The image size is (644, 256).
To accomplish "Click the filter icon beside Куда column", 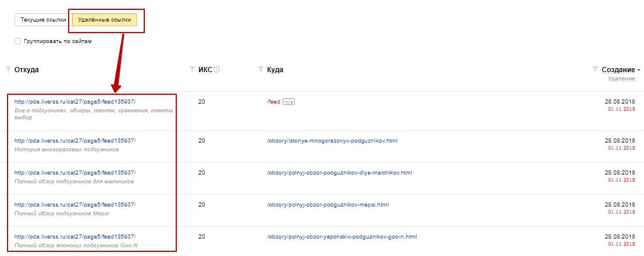I will [261, 69].
